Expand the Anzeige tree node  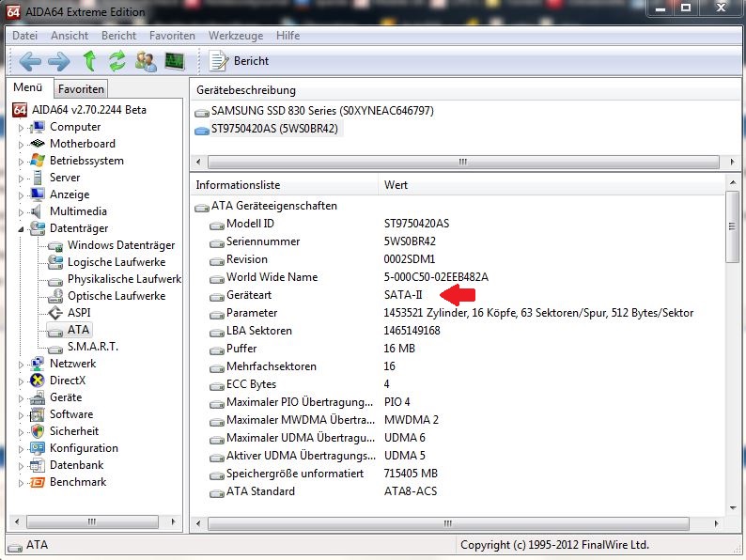[21, 195]
